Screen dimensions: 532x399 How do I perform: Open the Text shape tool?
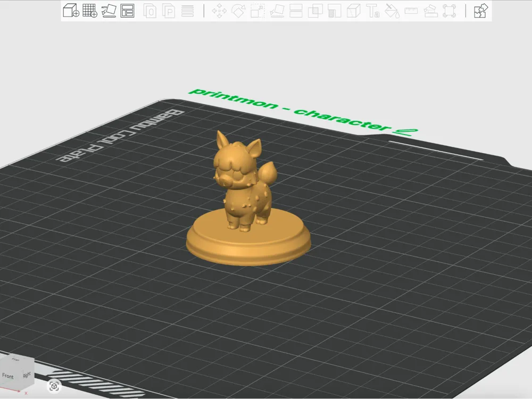pyautogui.click(x=373, y=11)
